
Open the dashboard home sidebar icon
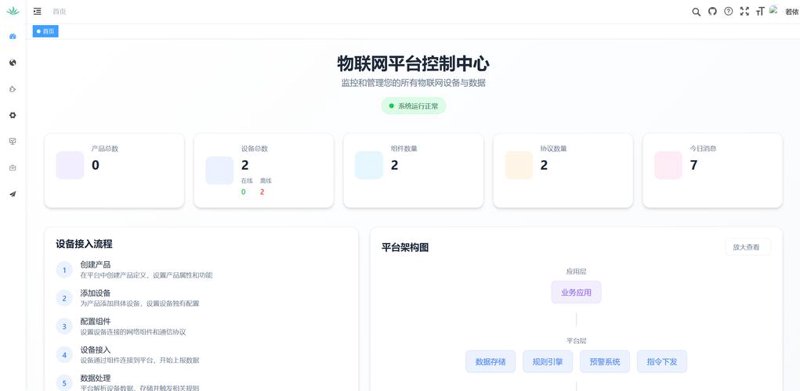[13, 36]
